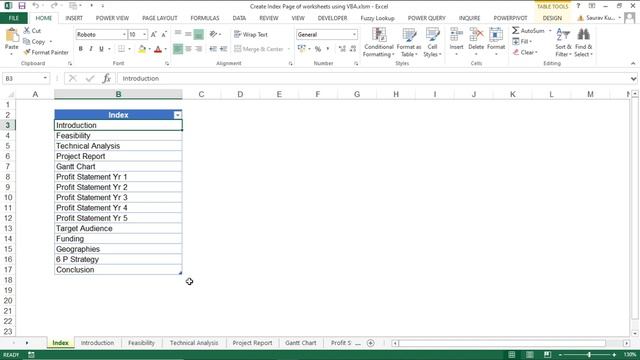Open the Gantt Chart sheet tab
The image size is (640, 360).
[300, 343]
